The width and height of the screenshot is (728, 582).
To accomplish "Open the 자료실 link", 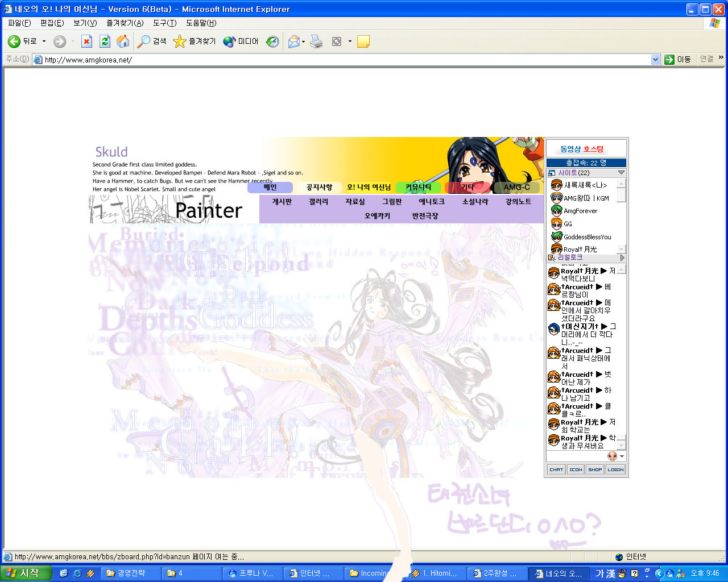I will point(355,202).
